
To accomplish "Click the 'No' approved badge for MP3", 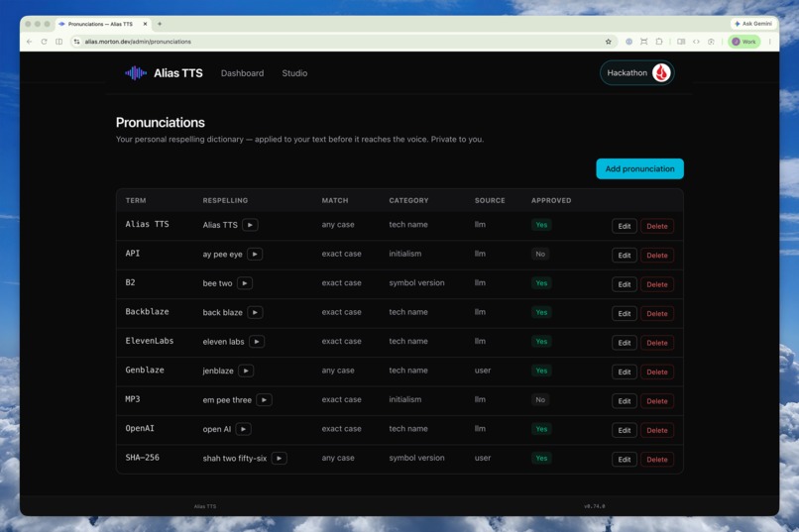I will (540, 400).
